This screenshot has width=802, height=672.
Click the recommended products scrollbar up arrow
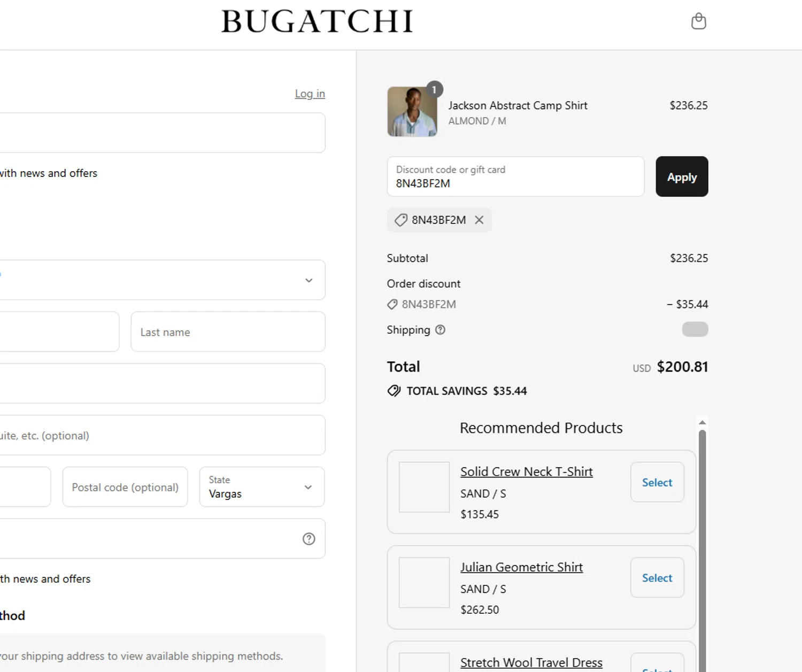[703, 422]
